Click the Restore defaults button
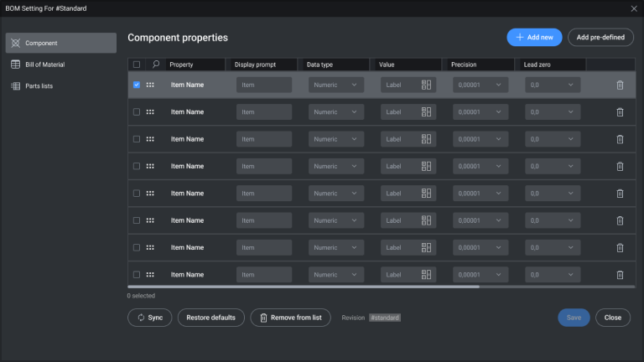Image resolution: width=644 pixels, height=362 pixels. [211, 318]
